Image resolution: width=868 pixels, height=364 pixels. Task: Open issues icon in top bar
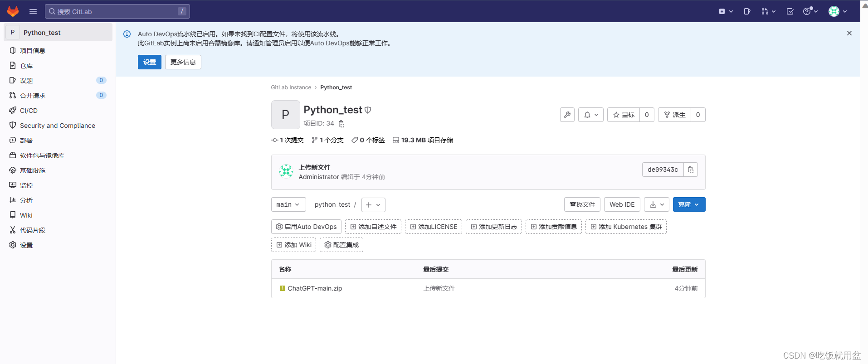point(747,11)
